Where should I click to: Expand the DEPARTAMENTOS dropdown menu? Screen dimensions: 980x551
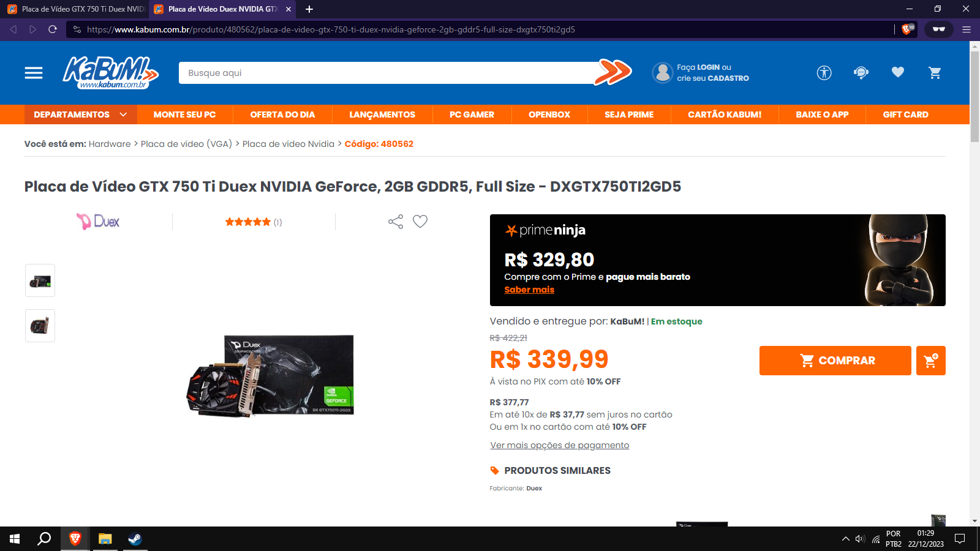80,114
